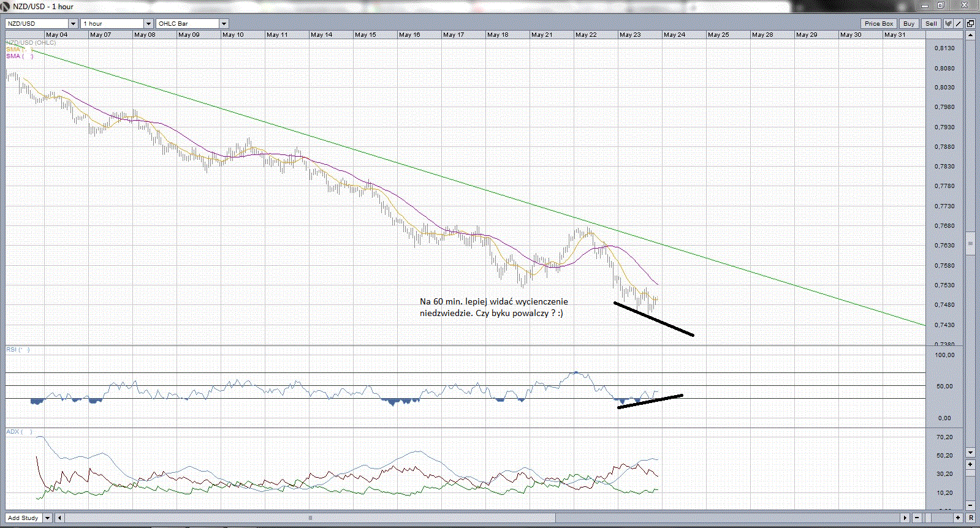Click the horizontal scrollbar thumb

tap(310, 518)
